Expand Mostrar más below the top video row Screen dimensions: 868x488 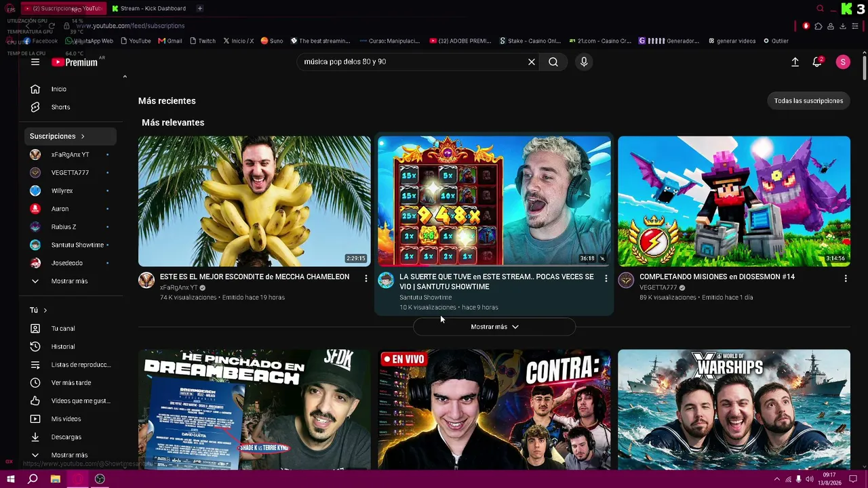tap(494, 327)
